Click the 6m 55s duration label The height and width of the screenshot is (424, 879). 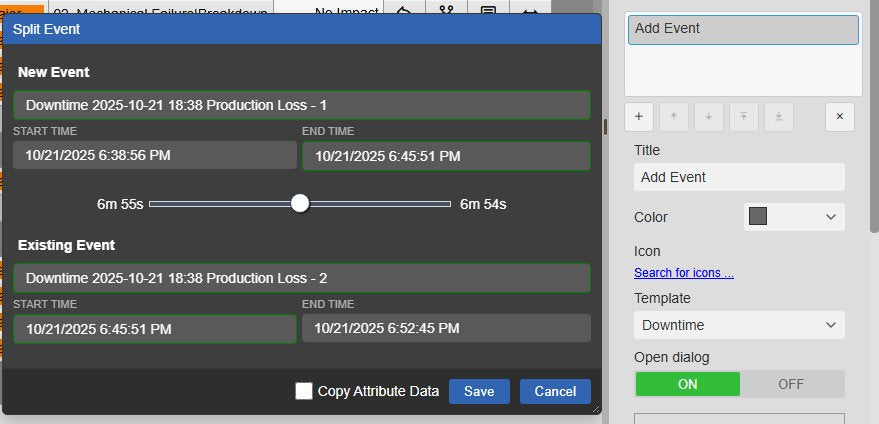tap(120, 205)
